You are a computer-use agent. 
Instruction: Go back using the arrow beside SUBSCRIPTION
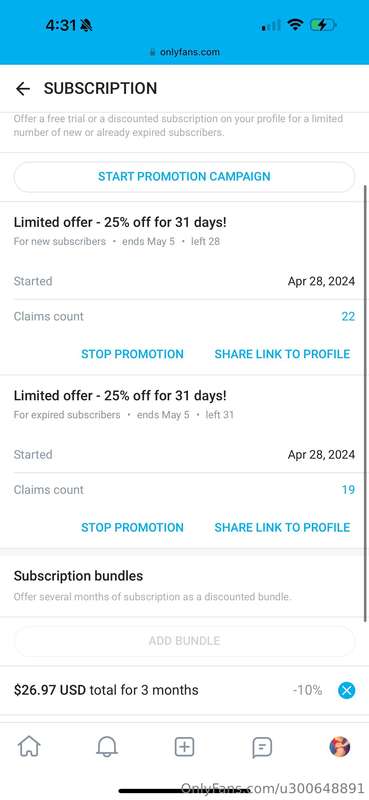coord(23,89)
